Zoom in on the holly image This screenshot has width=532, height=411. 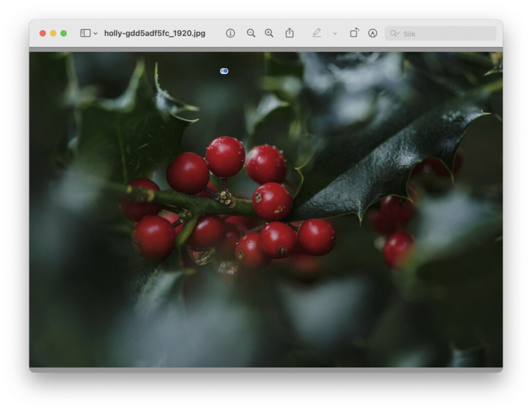269,33
